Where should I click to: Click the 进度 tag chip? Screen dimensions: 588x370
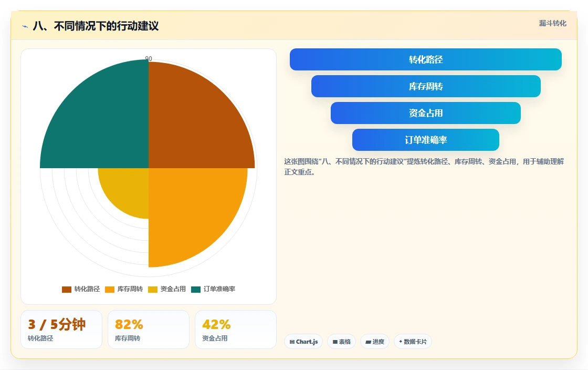coord(375,342)
